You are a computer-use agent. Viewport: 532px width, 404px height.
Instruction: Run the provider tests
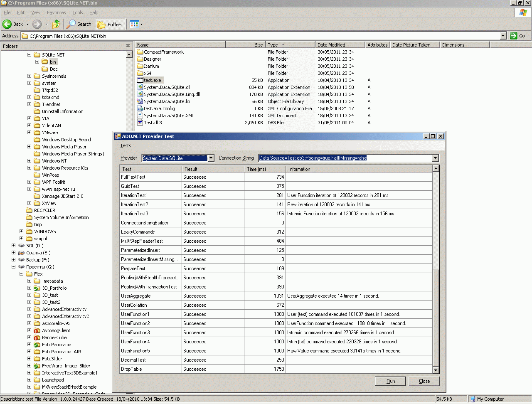click(x=391, y=381)
